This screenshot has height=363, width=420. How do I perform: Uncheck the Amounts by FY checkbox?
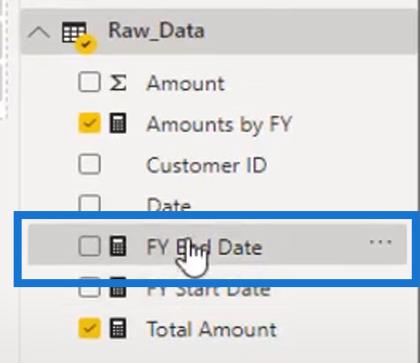pos(89,123)
